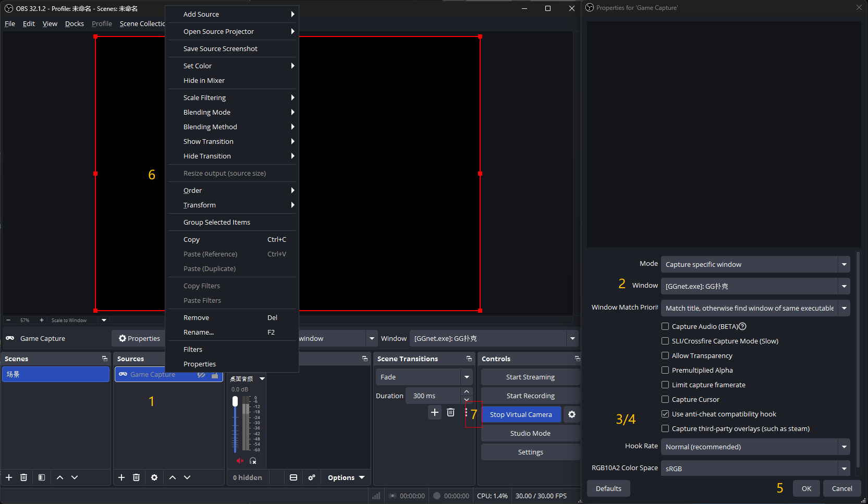Stop the Virtual Camera
Screen dimensions: 868x504
click(521, 414)
